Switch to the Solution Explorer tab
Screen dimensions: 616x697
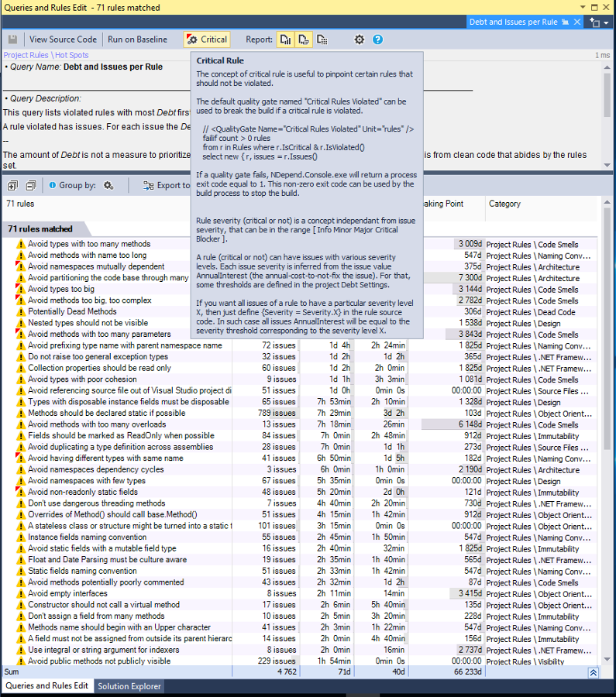pyautogui.click(x=129, y=686)
